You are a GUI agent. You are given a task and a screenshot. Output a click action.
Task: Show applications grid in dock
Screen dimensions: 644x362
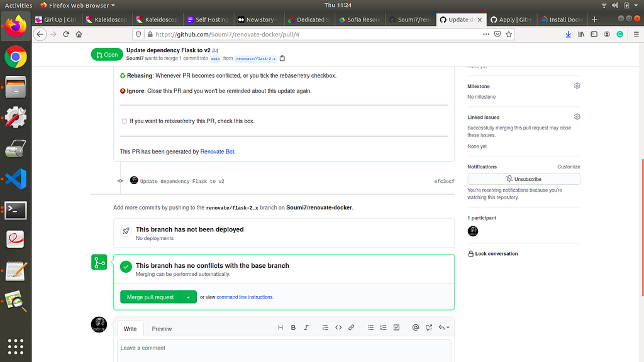coord(16,346)
